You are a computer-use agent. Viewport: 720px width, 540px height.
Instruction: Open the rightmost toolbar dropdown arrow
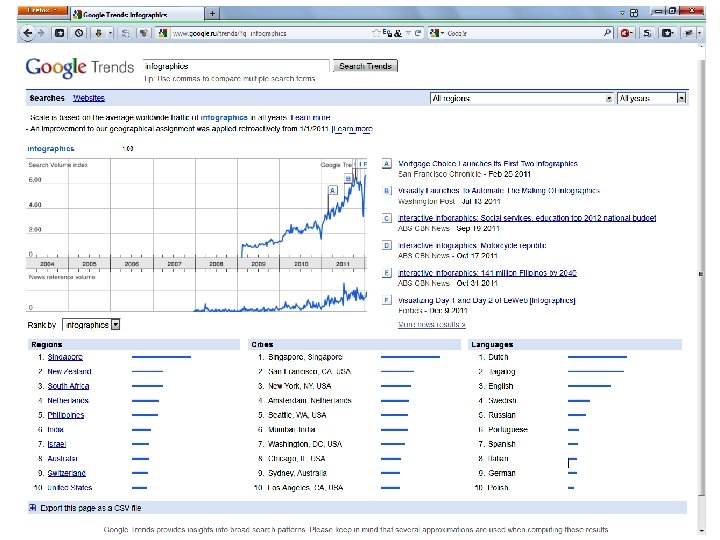[699, 33]
